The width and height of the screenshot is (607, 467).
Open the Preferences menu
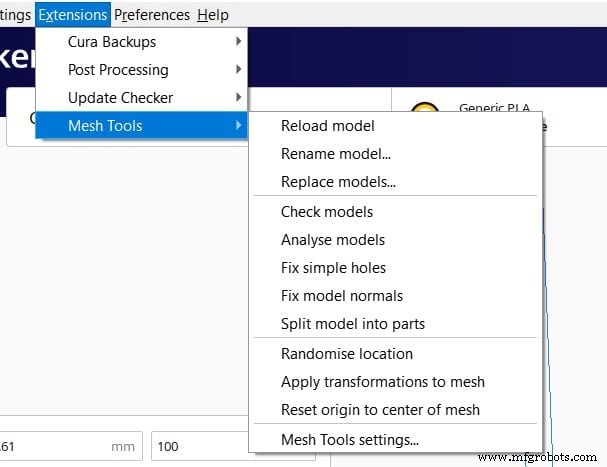(x=151, y=14)
